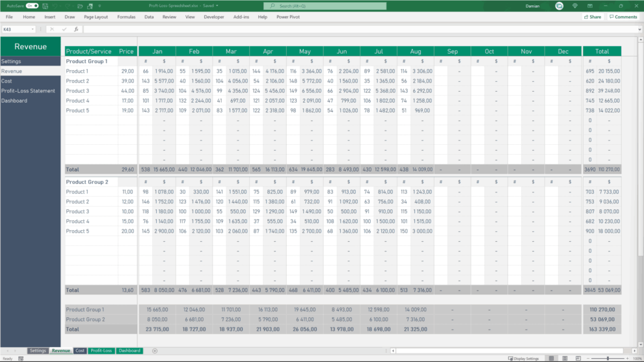The height and width of the screenshot is (362, 644).
Task: Click the Insert Function fx icon
Action: point(76,29)
